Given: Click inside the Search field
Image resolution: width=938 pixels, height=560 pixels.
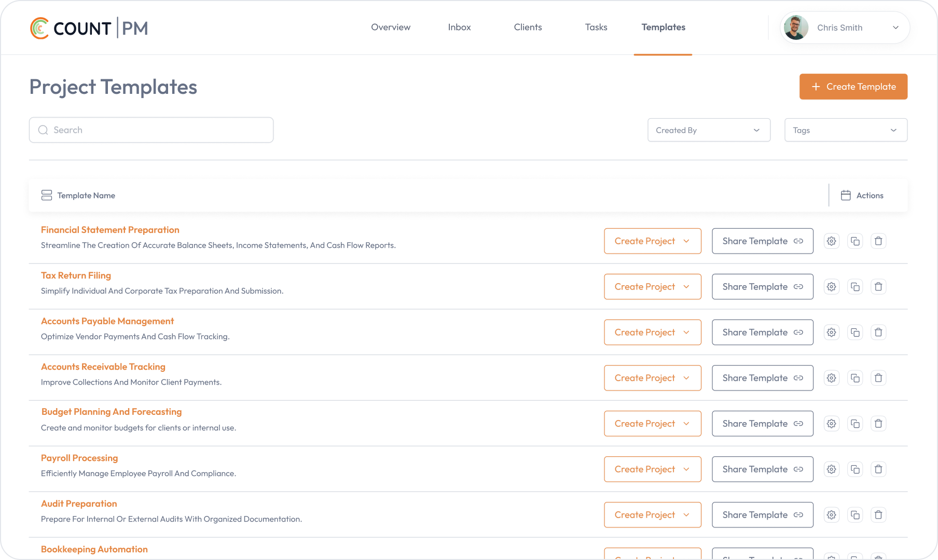Looking at the screenshot, I should click(x=151, y=130).
